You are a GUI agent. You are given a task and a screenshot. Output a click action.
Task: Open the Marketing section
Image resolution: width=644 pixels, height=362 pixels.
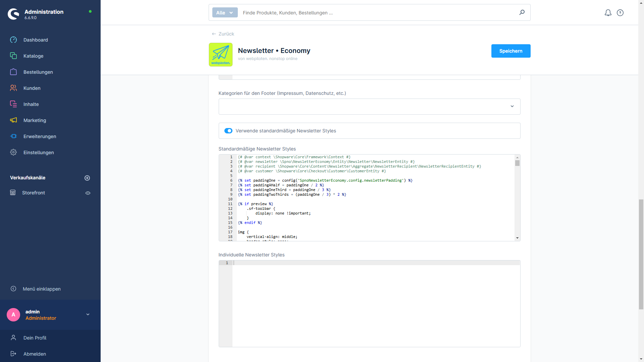pyautogui.click(x=35, y=120)
